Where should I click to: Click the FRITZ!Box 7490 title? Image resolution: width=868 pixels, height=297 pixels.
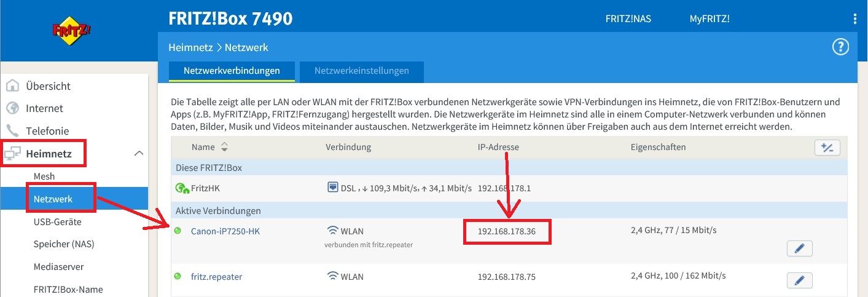pyautogui.click(x=230, y=19)
